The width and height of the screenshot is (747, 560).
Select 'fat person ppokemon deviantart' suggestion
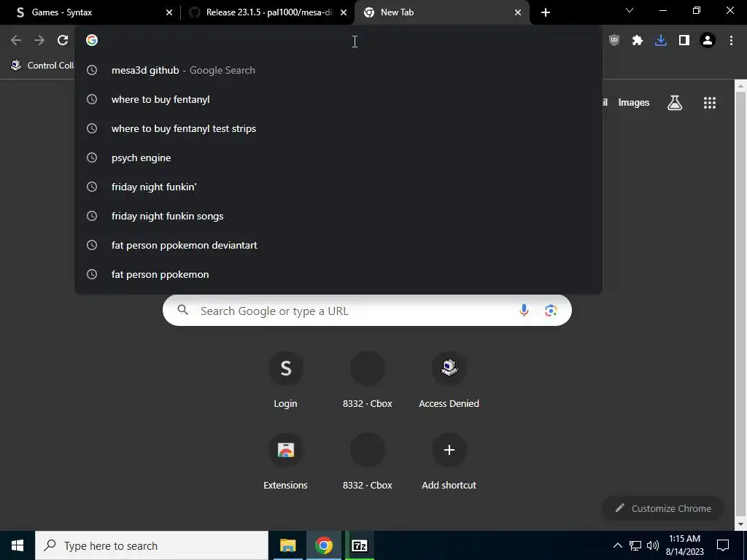338,245
